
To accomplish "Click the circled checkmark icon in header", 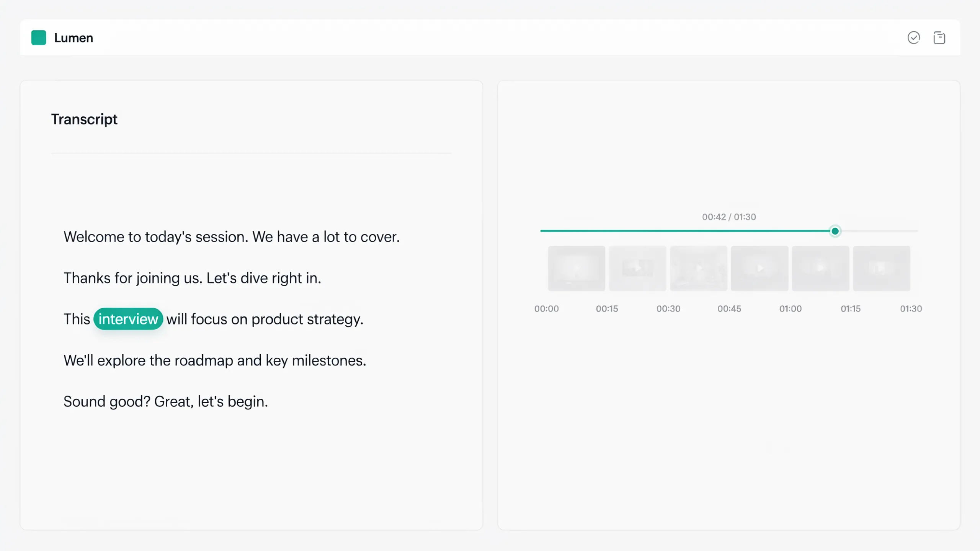I will pos(914,37).
